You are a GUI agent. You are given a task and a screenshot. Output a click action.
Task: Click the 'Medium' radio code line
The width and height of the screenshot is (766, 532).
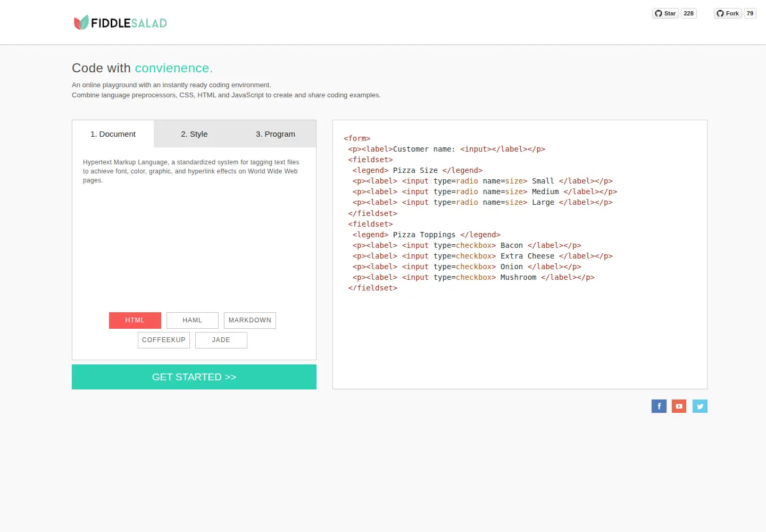485,192
